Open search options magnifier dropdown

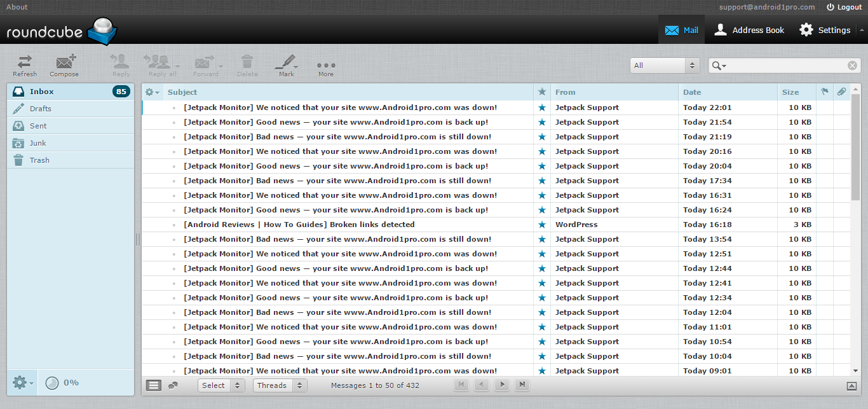click(719, 66)
